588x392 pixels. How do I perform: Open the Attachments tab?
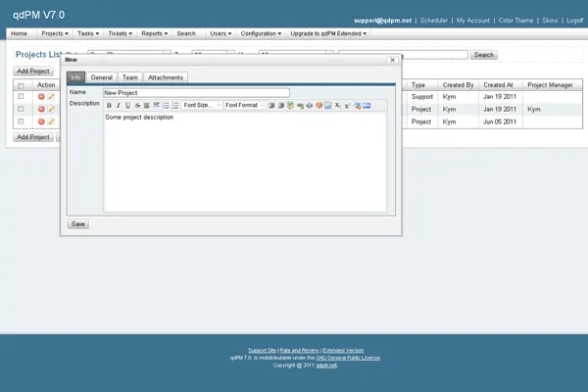pos(165,77)
